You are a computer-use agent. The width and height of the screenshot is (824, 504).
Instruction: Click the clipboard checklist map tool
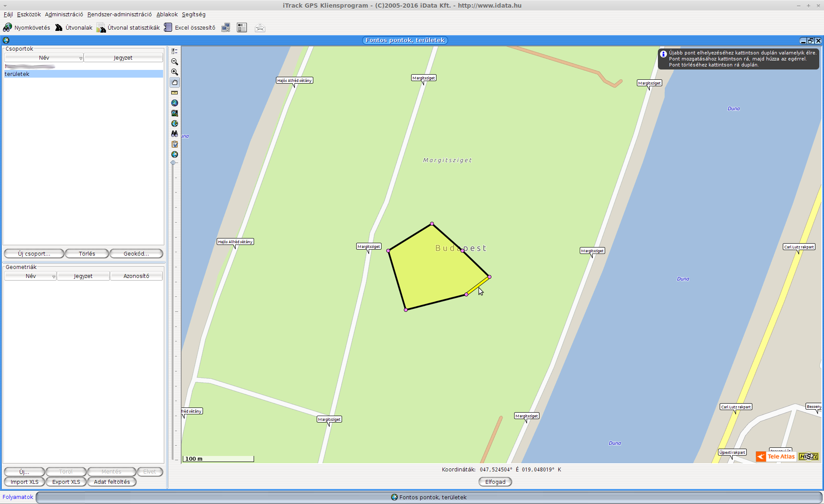174,144
